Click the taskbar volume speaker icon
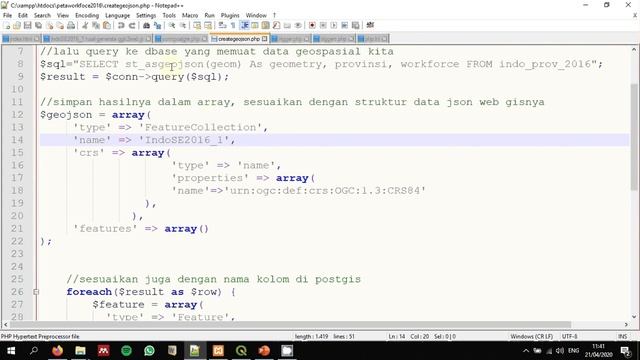Viewport: 640px width, 360px height. click(x=560, y=351)
